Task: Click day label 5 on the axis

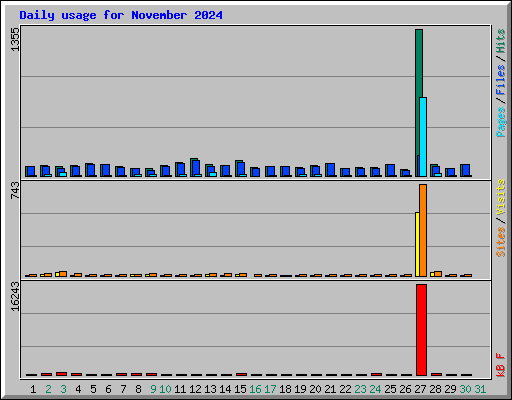Action: (x=93, y=389)
